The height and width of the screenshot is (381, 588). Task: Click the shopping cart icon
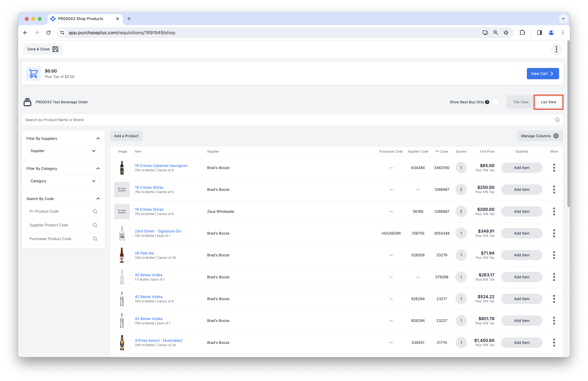tap(33, 73)
